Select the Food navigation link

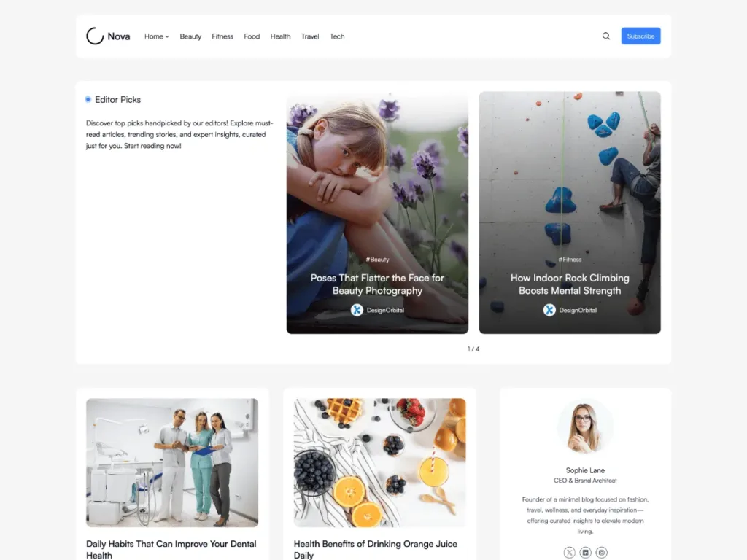[x=252, y=36]
